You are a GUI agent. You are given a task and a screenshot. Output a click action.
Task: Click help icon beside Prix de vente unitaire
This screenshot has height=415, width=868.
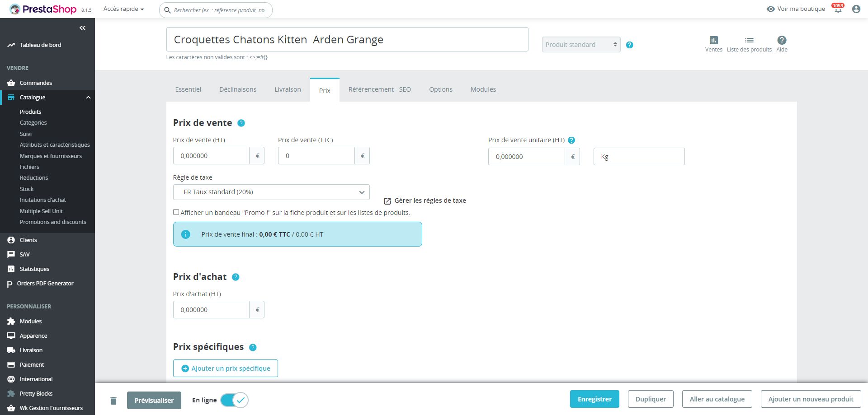click(571, 140)
